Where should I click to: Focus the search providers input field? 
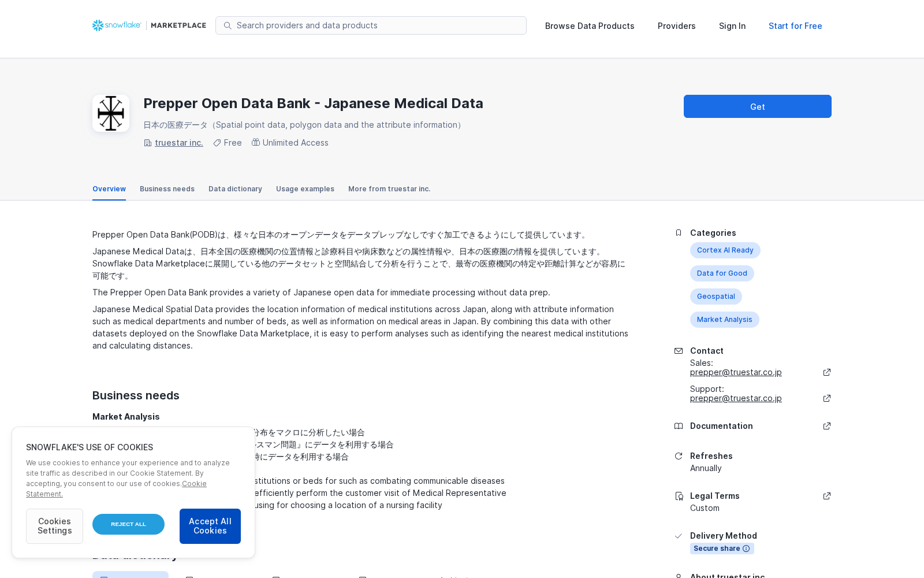coord(371,25)
